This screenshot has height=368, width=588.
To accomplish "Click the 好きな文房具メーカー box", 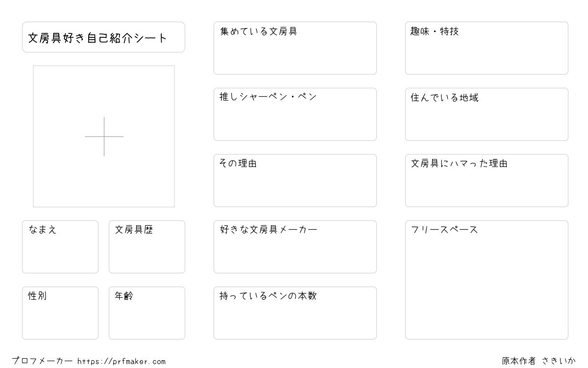I will pyautogui.click(x=295, y=247).
